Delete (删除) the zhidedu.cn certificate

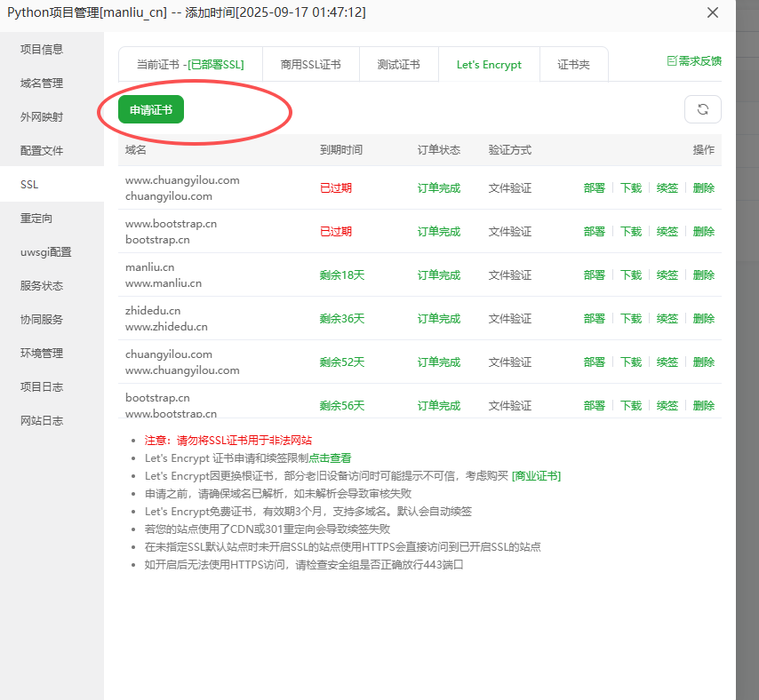tap(703, 318)
